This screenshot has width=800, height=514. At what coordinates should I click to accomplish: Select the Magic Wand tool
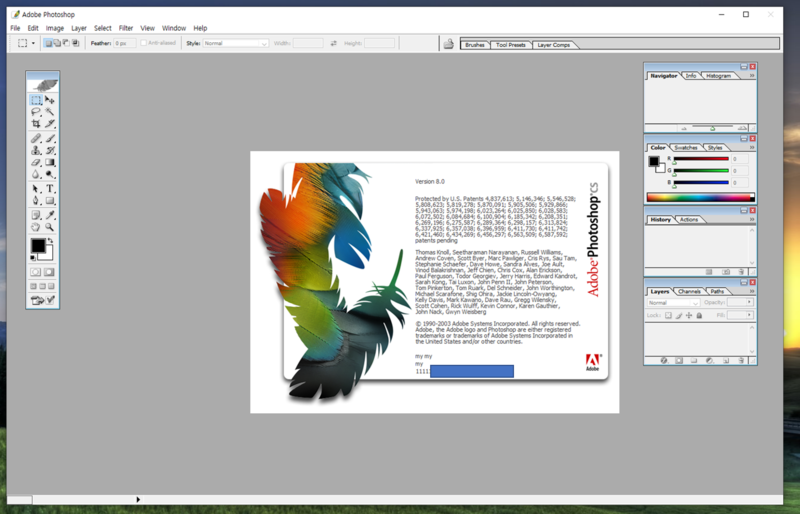point(50,112)
